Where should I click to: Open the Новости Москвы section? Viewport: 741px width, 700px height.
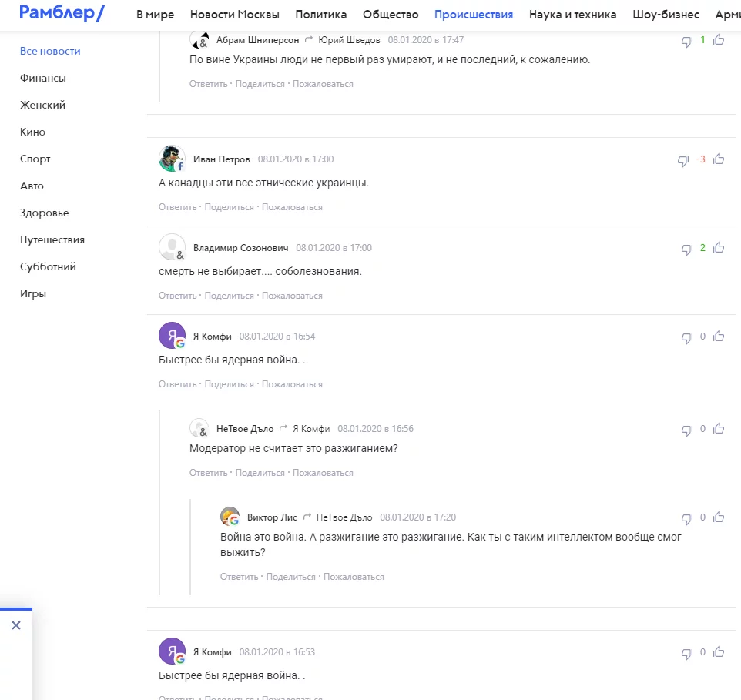[x=234, y=15]
